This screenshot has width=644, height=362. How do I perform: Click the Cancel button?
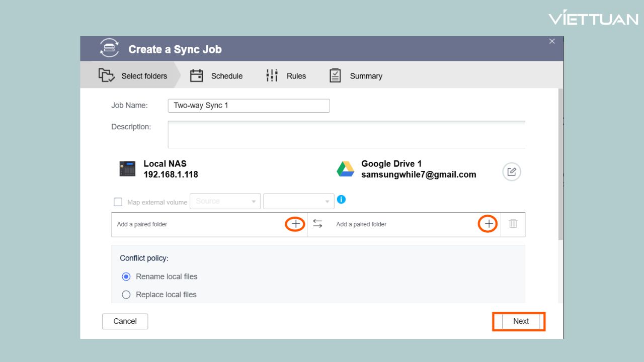125,321
